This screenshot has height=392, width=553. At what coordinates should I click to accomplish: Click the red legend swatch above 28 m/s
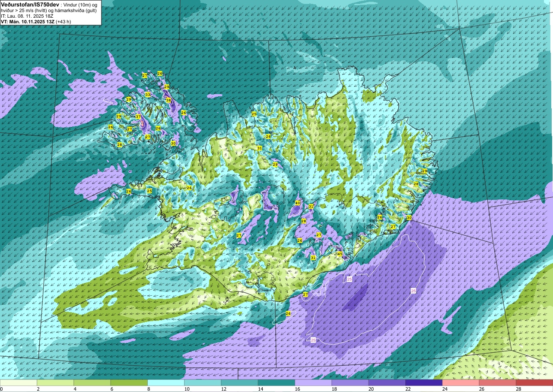click(534, 383)
